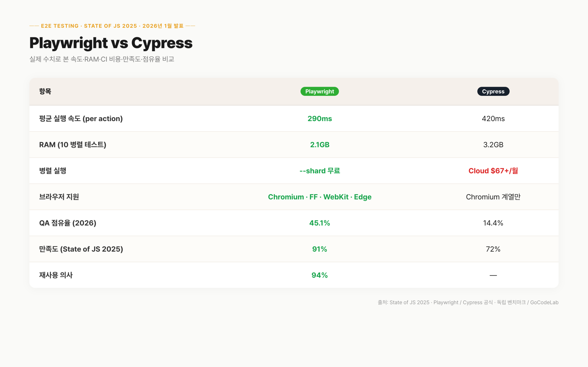Click the green Playwright badge
Screen dimensions: 588x367
pyautogui.click(x=319, y=91)
